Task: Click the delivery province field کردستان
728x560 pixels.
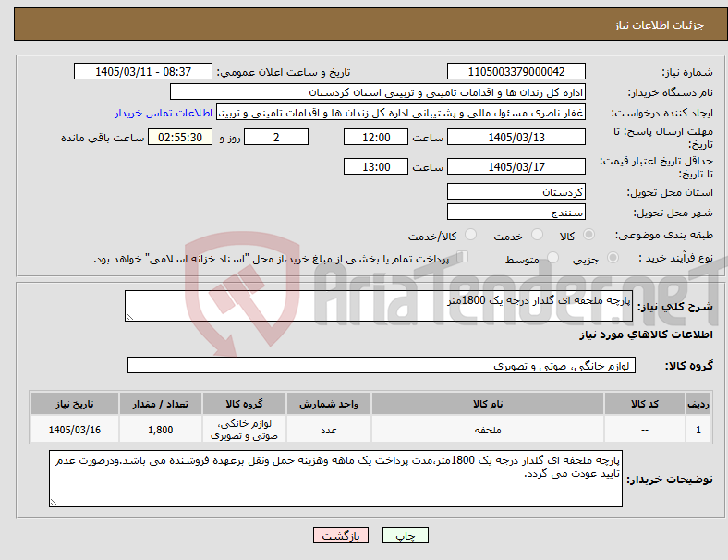Action: pos(516,191)
